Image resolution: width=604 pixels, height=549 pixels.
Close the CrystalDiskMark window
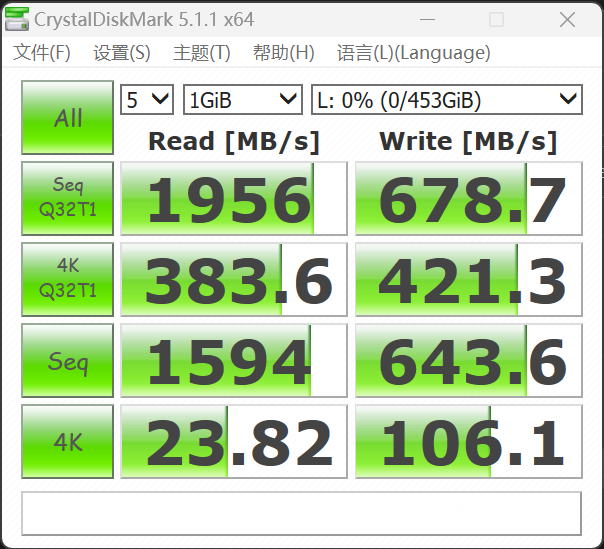pyautogui.click(x=567, y=19)
